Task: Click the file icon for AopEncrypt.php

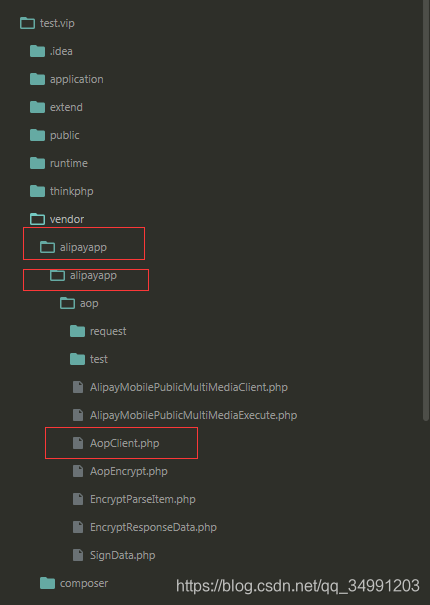Action: [78, 471]
